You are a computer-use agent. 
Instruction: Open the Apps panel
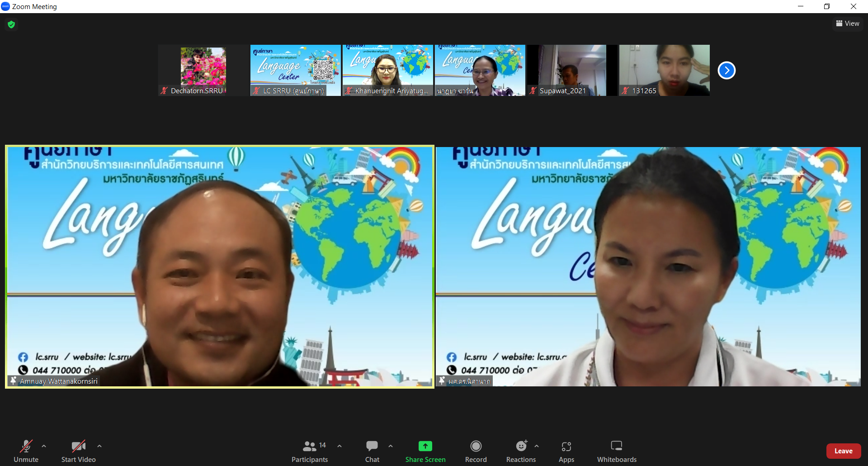(x=566, y=452)
